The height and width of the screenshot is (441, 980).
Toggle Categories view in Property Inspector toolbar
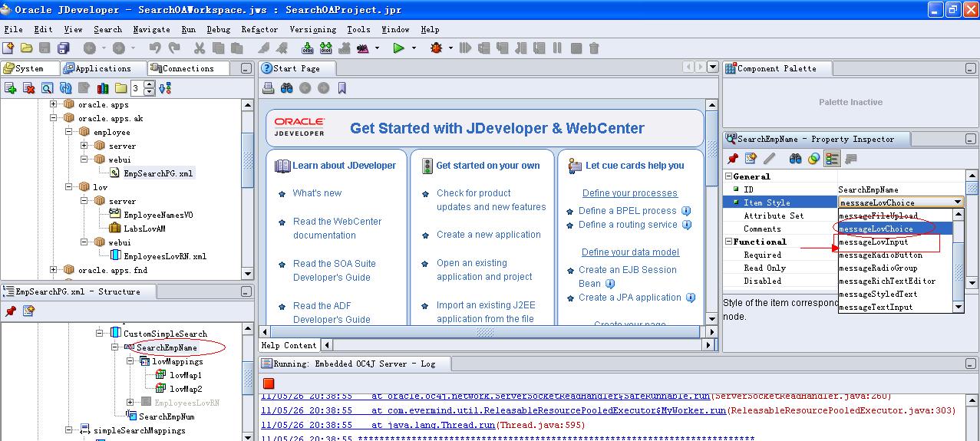[x=832, y=159]
